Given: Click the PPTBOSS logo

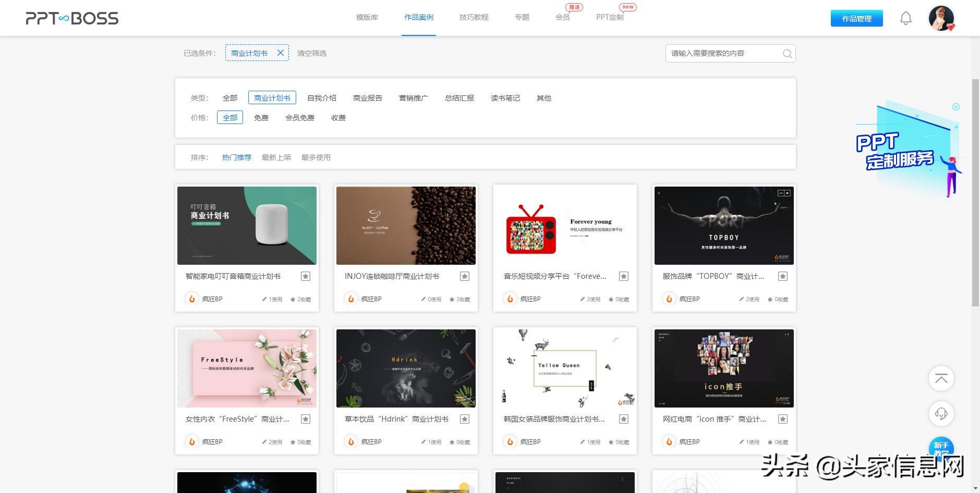Looking at the screenshot, I should coord(71,18).
